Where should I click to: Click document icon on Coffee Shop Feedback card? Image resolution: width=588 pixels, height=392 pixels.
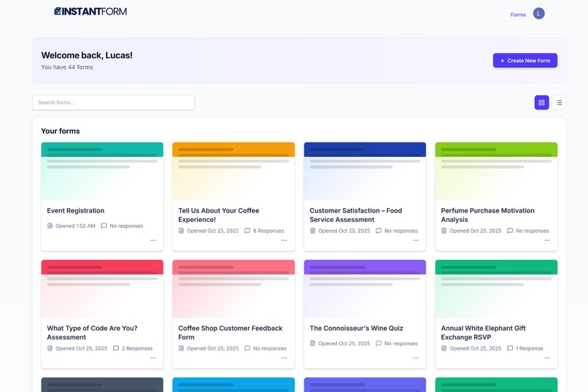click(181, 348)
